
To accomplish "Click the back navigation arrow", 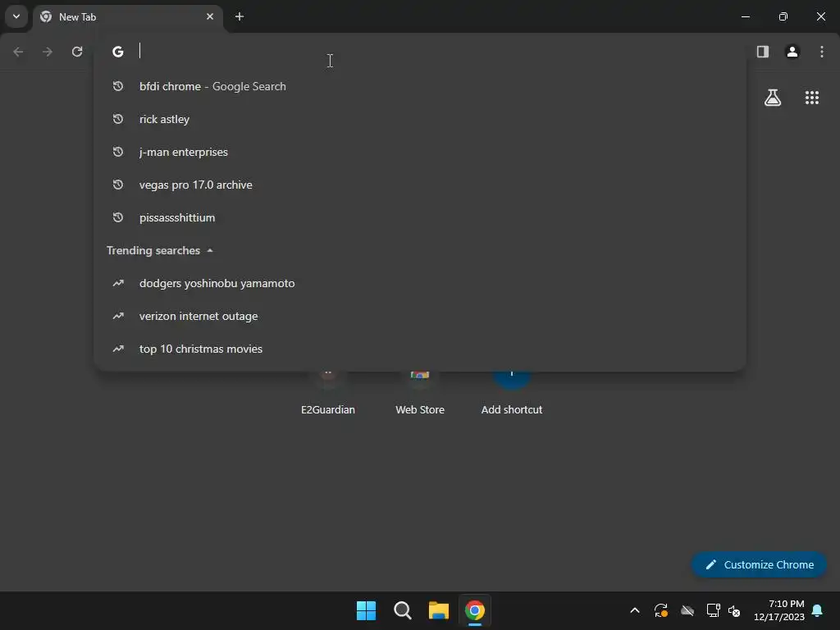I will [18, 52].
